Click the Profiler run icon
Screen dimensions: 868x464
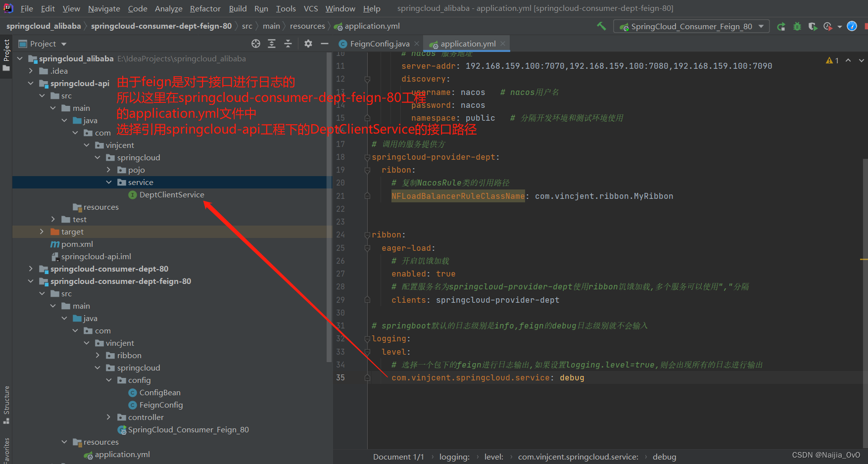tap(828, 26)
